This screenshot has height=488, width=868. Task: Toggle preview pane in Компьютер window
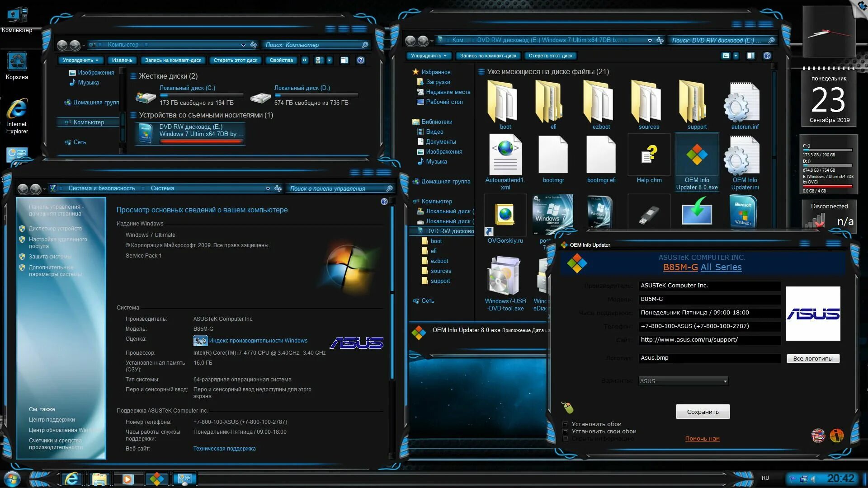pyautogui.click(x=344, y=60)
